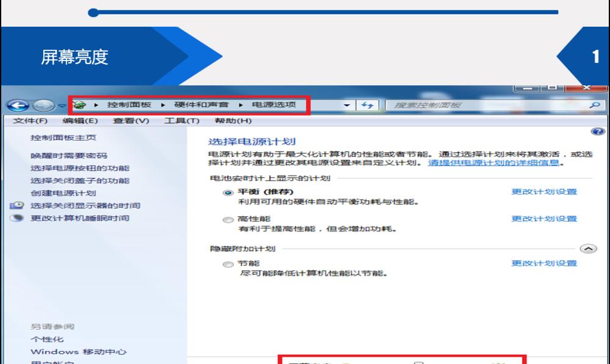Expand the arrow before 电源选项 breadcrumb
The height and width of the screenshot is (364, 610).
click(241, 105)
